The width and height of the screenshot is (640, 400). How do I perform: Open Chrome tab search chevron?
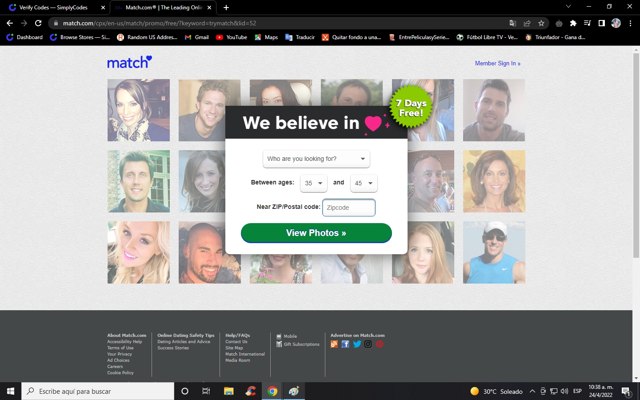[x=568, y=7]
